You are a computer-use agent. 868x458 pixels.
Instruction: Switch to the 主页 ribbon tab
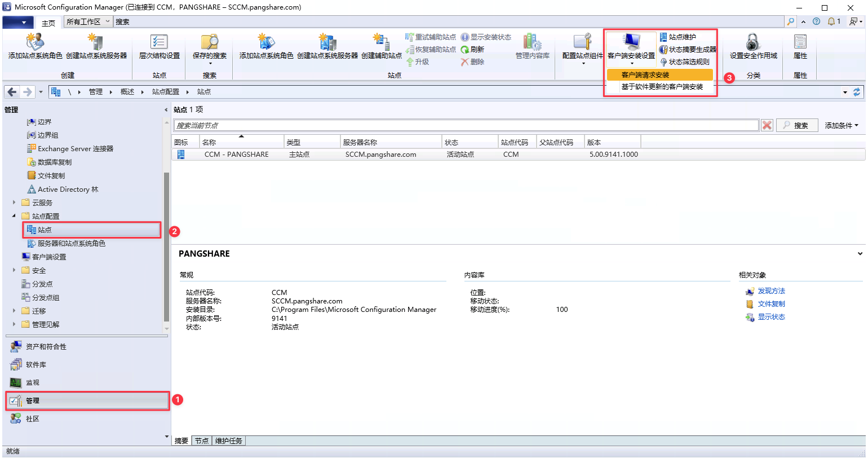48,23
